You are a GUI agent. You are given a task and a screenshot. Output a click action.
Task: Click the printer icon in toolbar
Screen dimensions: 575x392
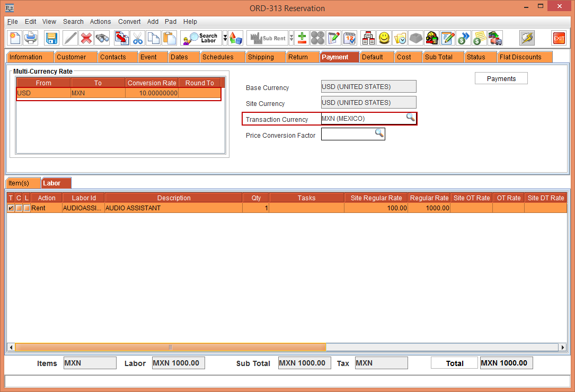(31, 38)
